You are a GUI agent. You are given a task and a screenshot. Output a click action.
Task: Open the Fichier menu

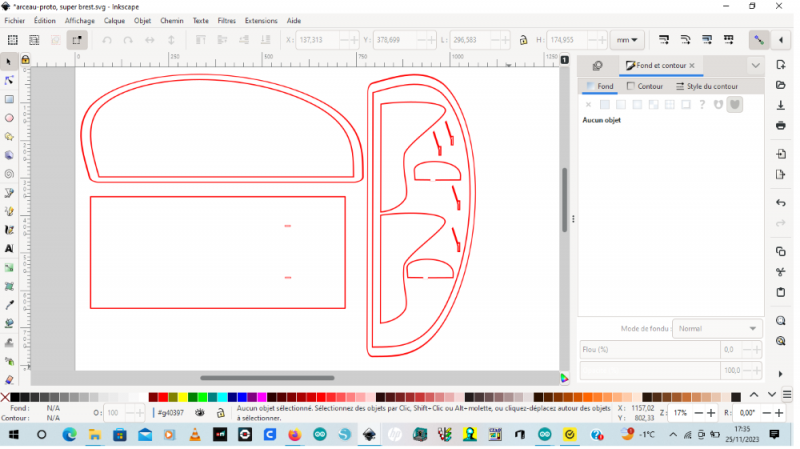click(14, 20)
